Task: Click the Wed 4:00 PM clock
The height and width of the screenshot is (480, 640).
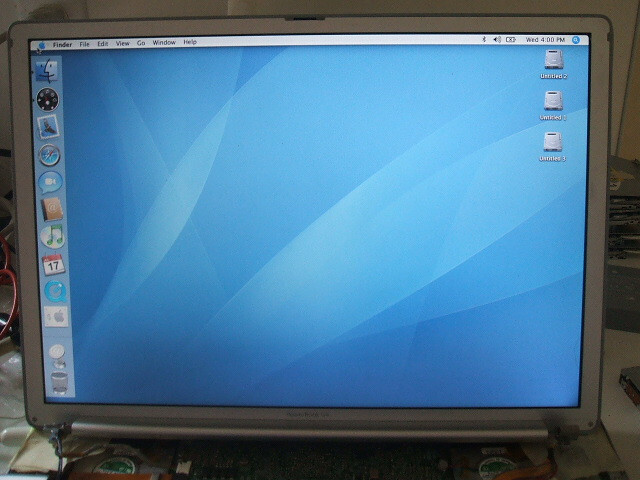Action: [x=545, y=40]
